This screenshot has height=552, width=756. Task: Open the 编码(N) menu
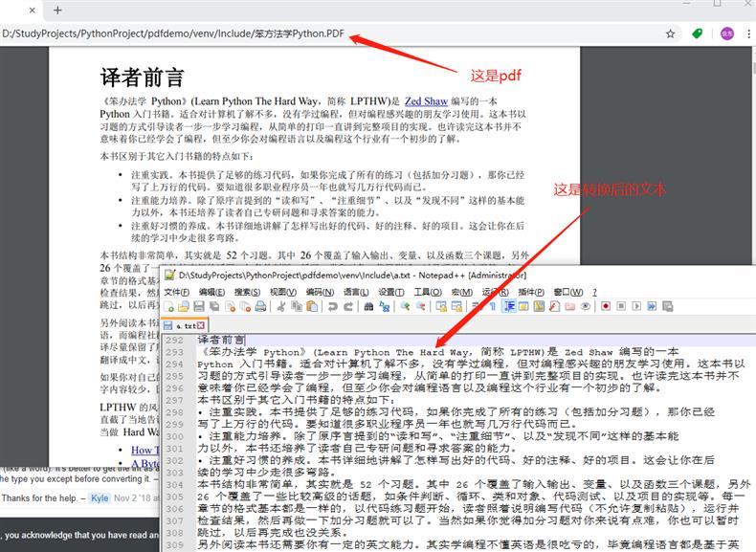[x=320, y=292]
